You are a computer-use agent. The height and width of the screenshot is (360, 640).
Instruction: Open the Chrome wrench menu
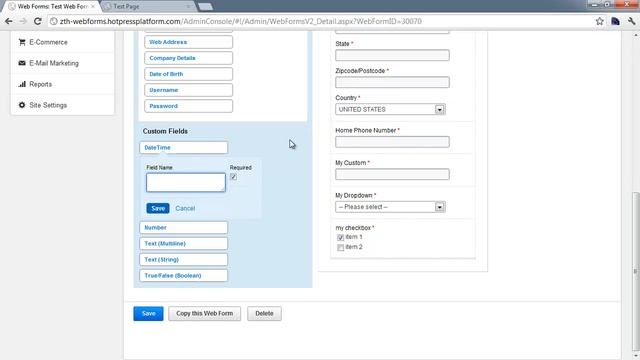(631, 21)
